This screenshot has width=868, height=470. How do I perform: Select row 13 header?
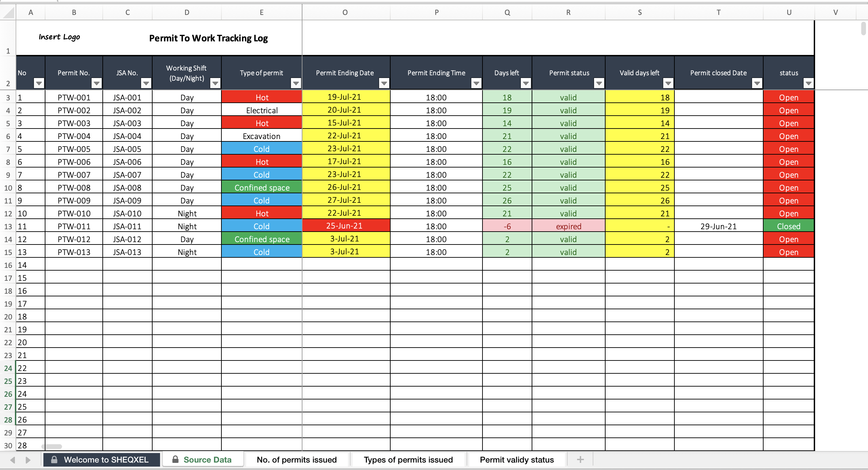coord(8,227)
